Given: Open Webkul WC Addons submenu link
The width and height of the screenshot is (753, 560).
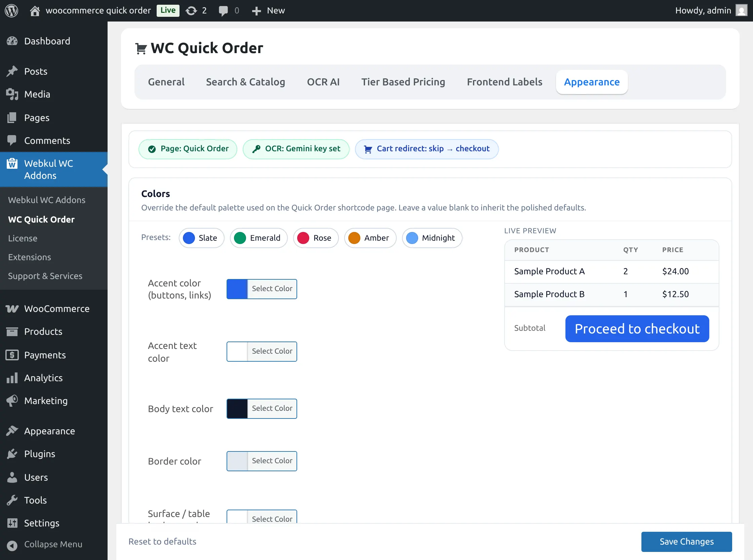Looking at the screenshot, I should click(47, 200).
